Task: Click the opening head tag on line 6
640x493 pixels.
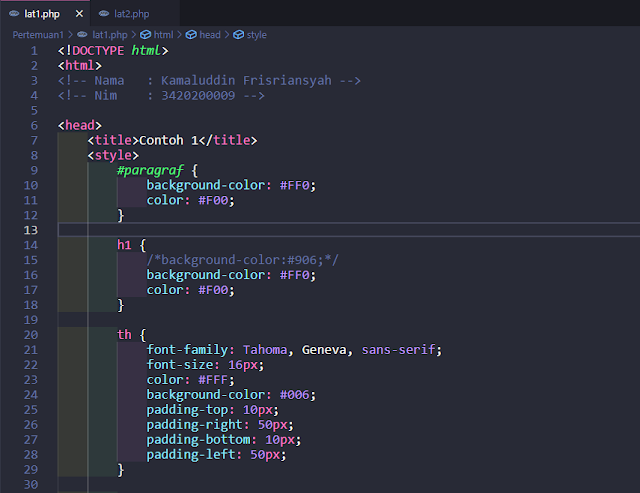Action: (80, 125)
